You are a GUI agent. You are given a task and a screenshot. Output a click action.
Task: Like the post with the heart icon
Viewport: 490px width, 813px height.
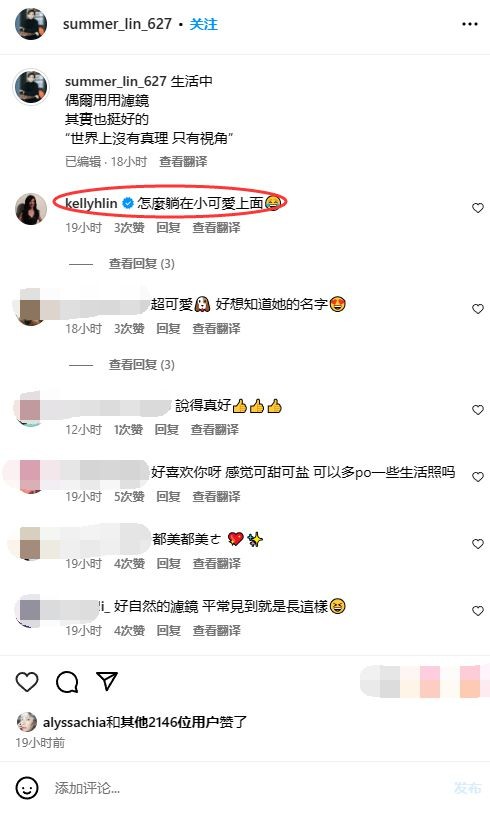(27, 681)
